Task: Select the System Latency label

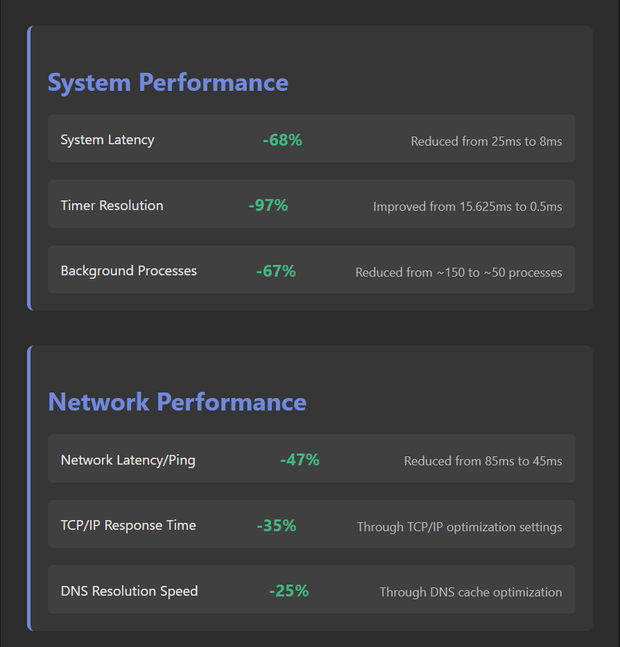Action: (x=107, y=140)
